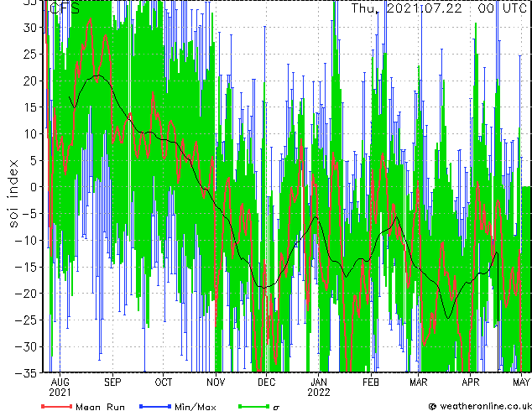Click the blue Min/Max legend line
The image size is (532, 411).
[x=155, y=406]
